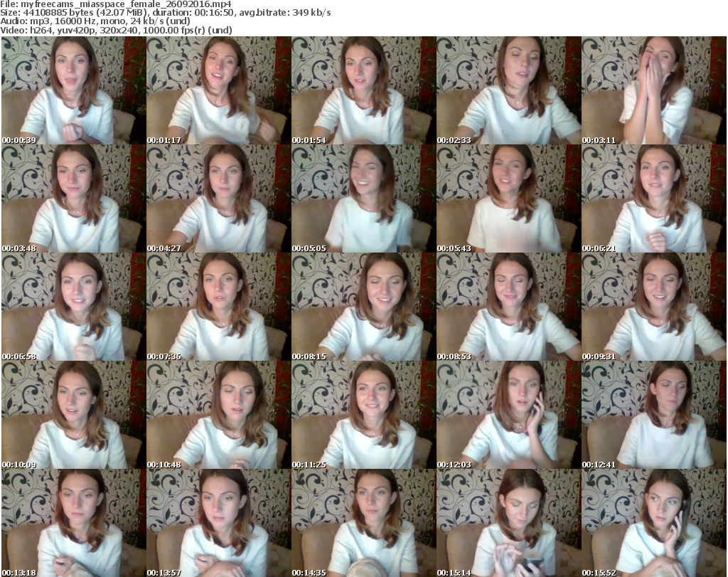728x577 pixels.
Task: Click the thumbnail timestamped 00:00:39
Action: pyautogui.click(x=73, y=90)
